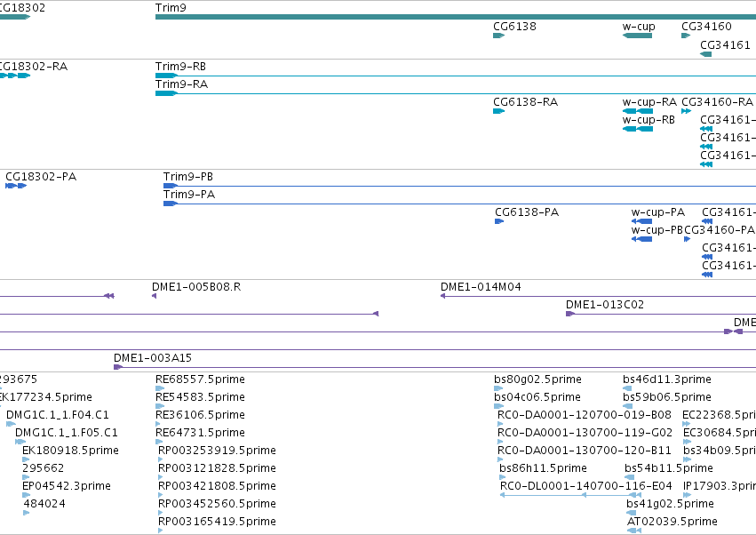Select the CG18302-PA protein label

coord(41,177)
